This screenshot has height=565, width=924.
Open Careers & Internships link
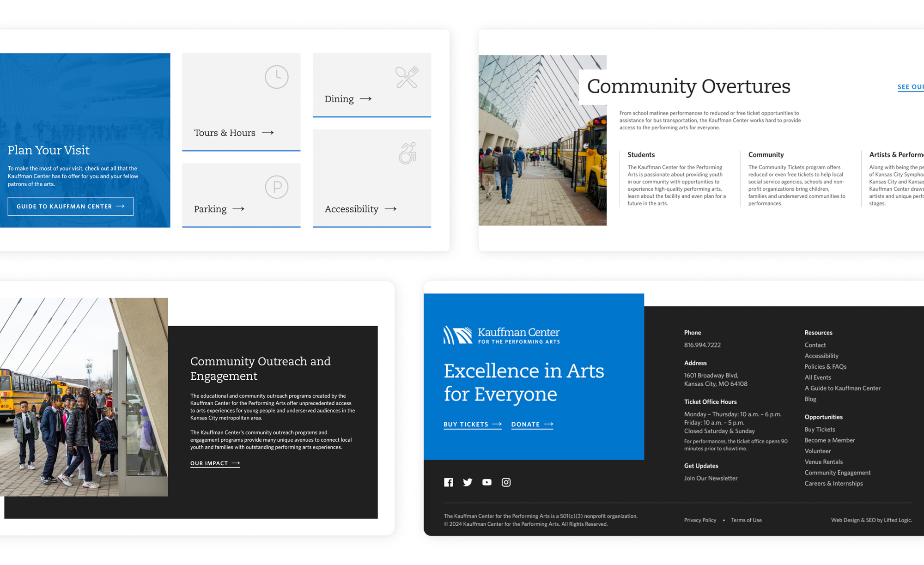833,484
